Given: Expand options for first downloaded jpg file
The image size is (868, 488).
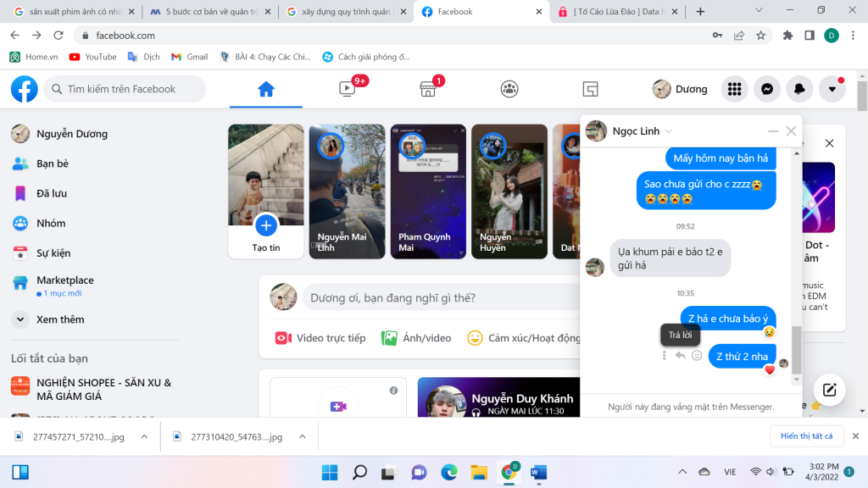Looking at the screenshot, I should 144,436.
